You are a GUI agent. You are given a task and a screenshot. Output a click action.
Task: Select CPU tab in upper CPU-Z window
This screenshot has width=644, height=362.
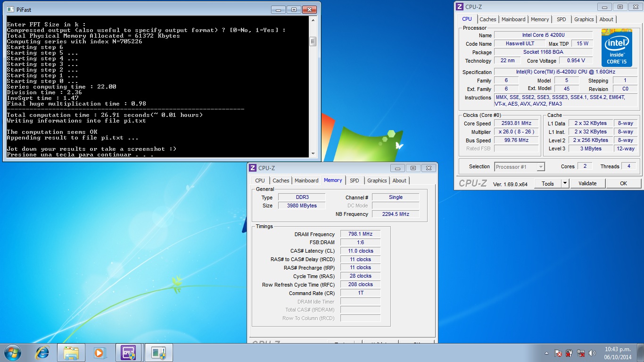[467, 19]
